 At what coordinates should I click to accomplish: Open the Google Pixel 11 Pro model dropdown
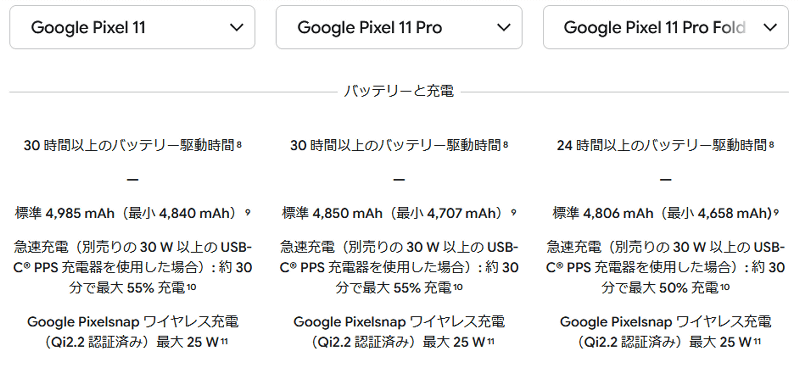[x=399, y=27]
